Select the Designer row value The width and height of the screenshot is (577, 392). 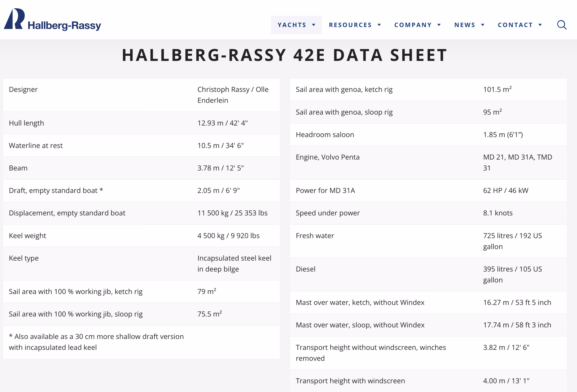pos(233,95)
